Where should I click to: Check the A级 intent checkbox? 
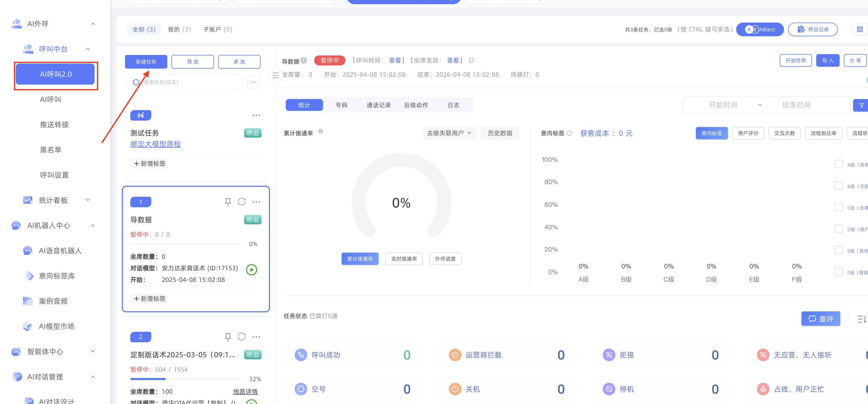[x=838, y=164]
